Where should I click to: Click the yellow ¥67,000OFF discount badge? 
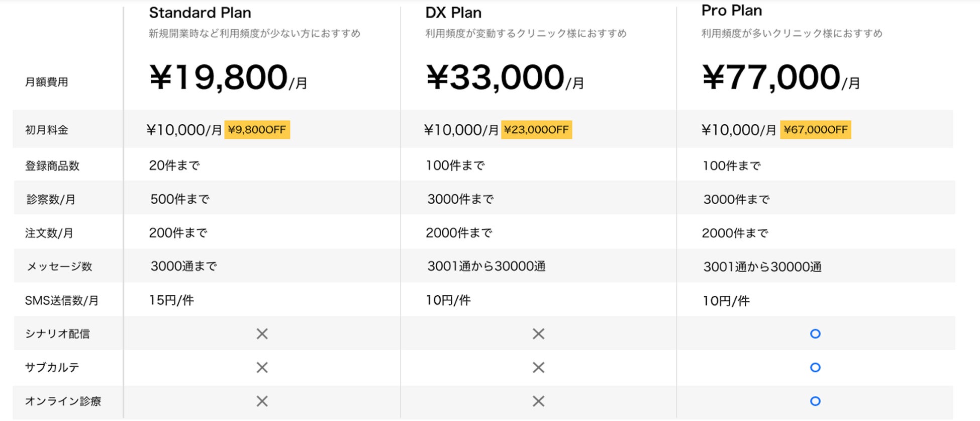coord(815,130)
